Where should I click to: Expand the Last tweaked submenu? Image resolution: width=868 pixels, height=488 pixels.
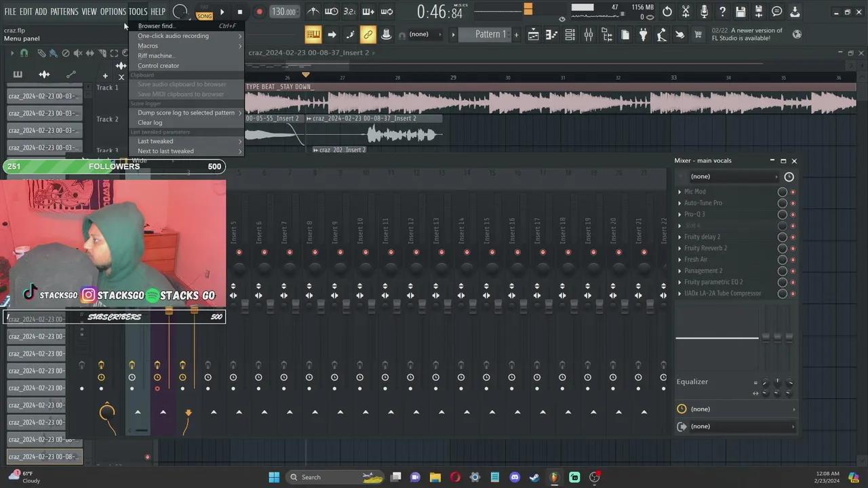[186, 141]
